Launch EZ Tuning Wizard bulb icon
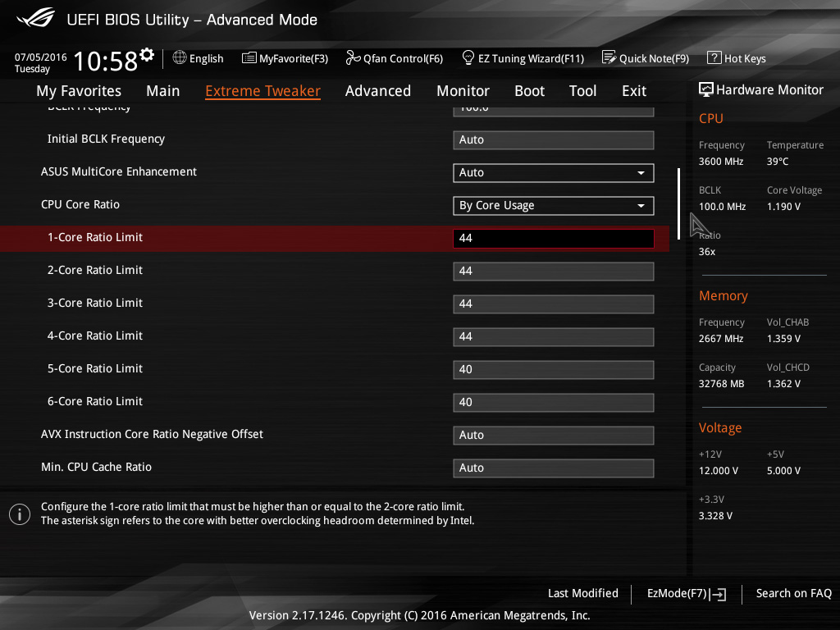This screenshot has width=840, height=630. [x=468, y=57]
